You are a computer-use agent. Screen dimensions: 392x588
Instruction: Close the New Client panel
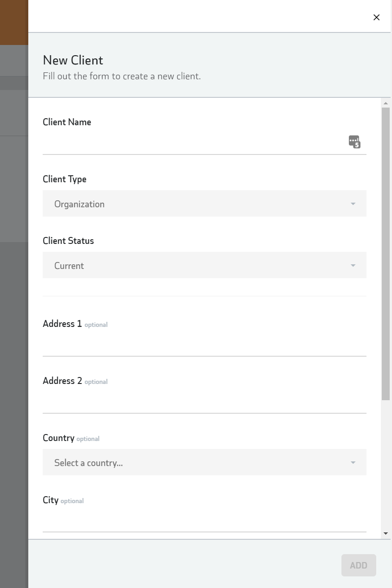[376, 17]
